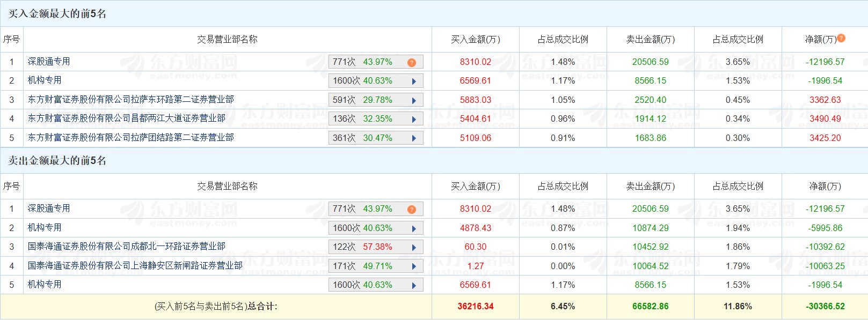Click blue arrow in 昌都两江大道证券营业部 row
The width and height of the screenshot is (868, 320).
(414, 119)
